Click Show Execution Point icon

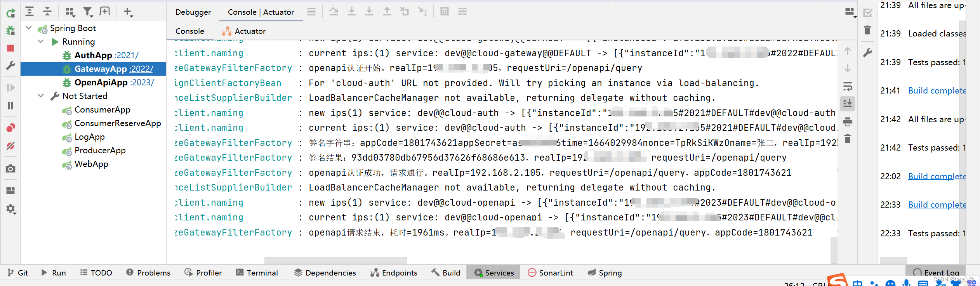311,12
